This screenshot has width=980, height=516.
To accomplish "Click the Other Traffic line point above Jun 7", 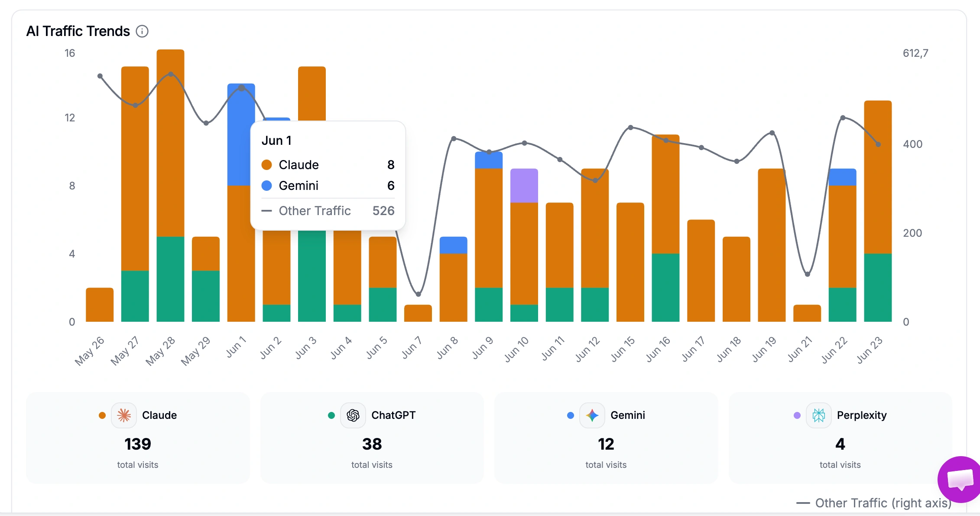I will (x=418, y=294).
